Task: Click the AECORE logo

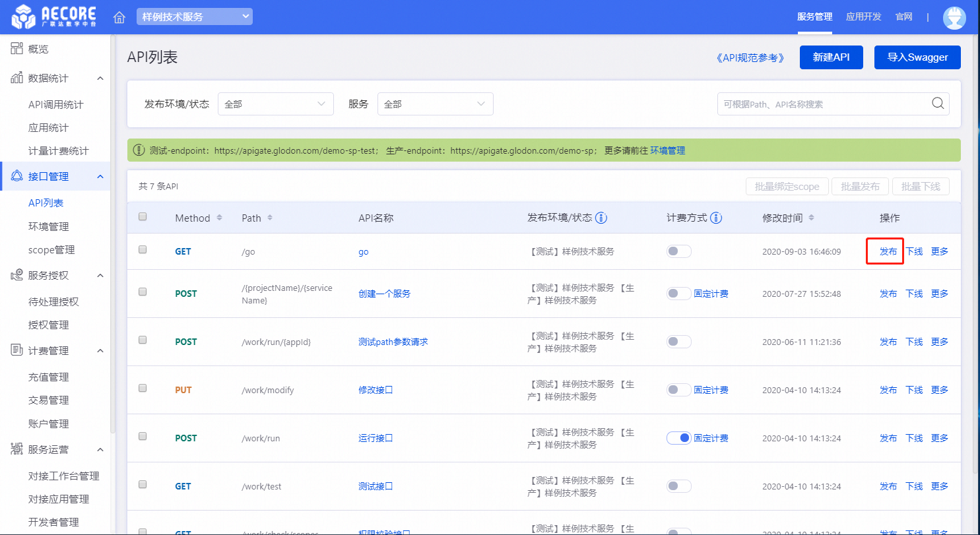Action: click(53, 17)
